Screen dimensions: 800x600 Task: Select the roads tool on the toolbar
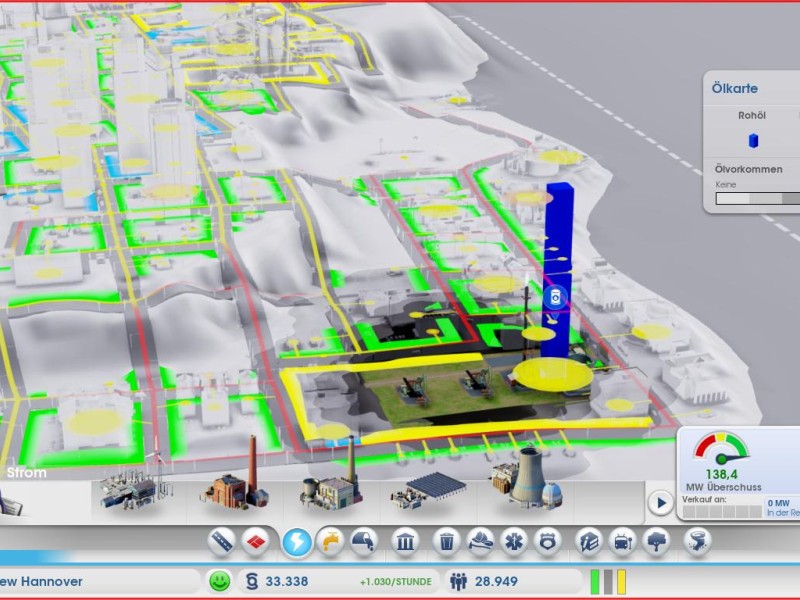point(222,540)
